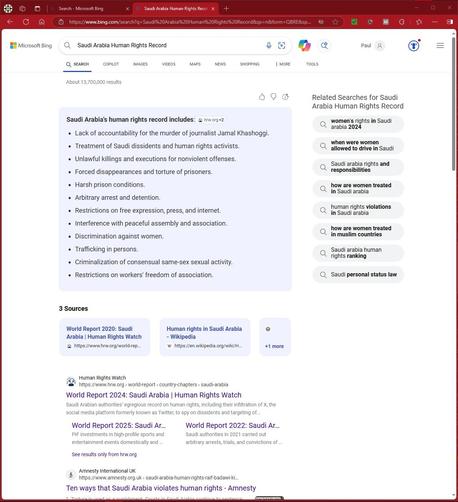The width and height of the screenshot is (458, 502).
Task: Search Saudi arabia human rights ranking
Action: pyautogui.click(x=358, y=253)
